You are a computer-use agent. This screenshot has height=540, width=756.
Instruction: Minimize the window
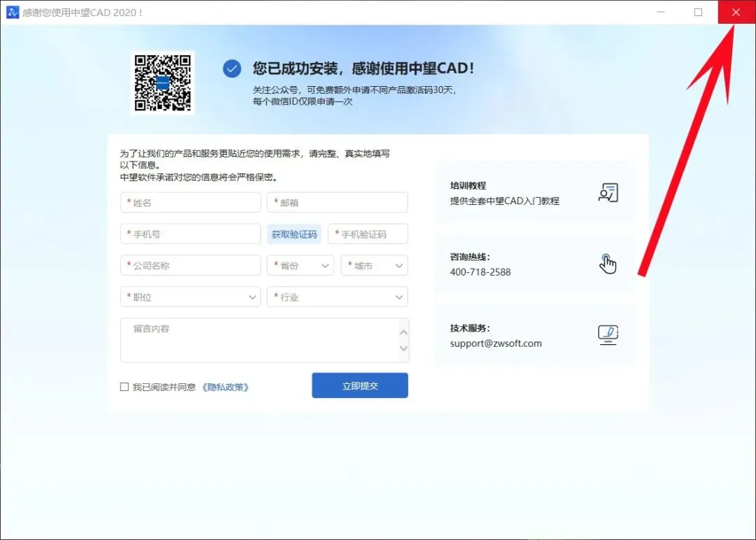click(x=661, y=12)
